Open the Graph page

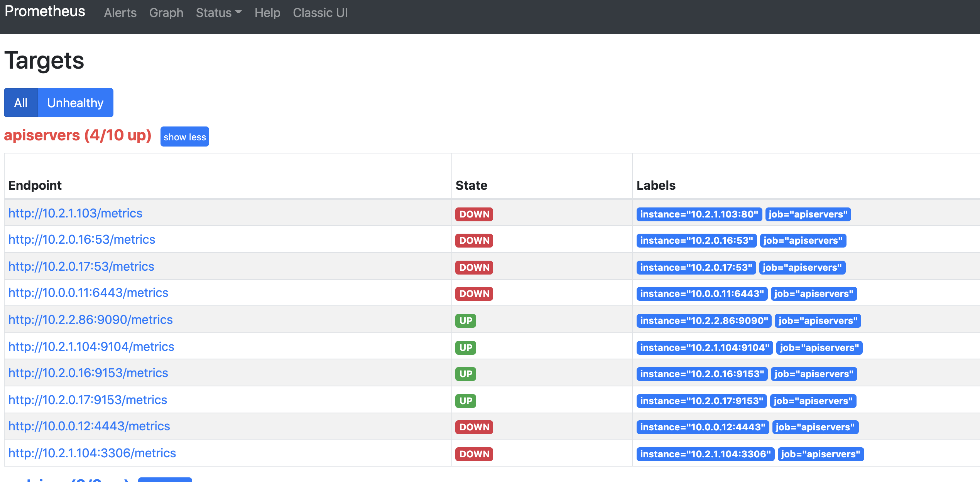point(166,13)
